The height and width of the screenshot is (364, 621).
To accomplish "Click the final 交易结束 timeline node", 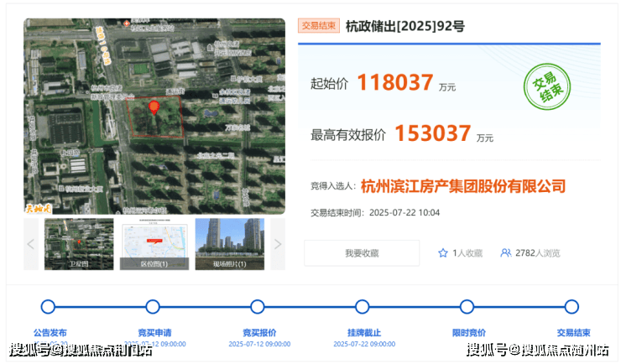I will pos(571,307).
